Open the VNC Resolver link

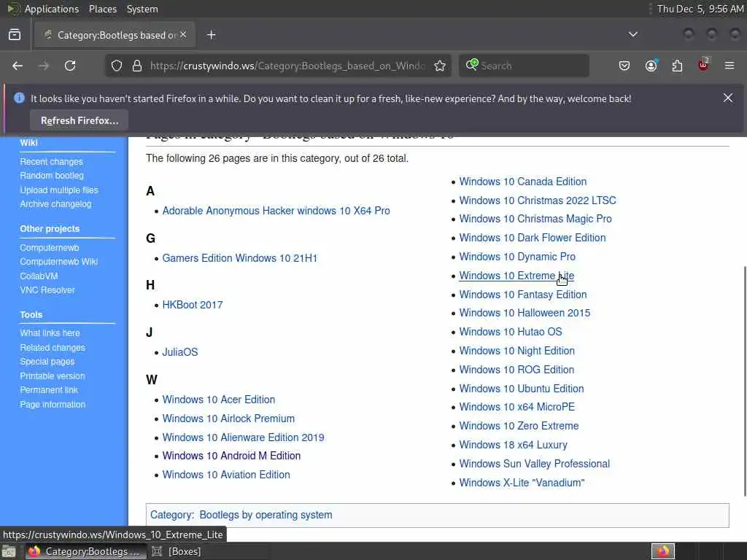[x=47, y=289]
